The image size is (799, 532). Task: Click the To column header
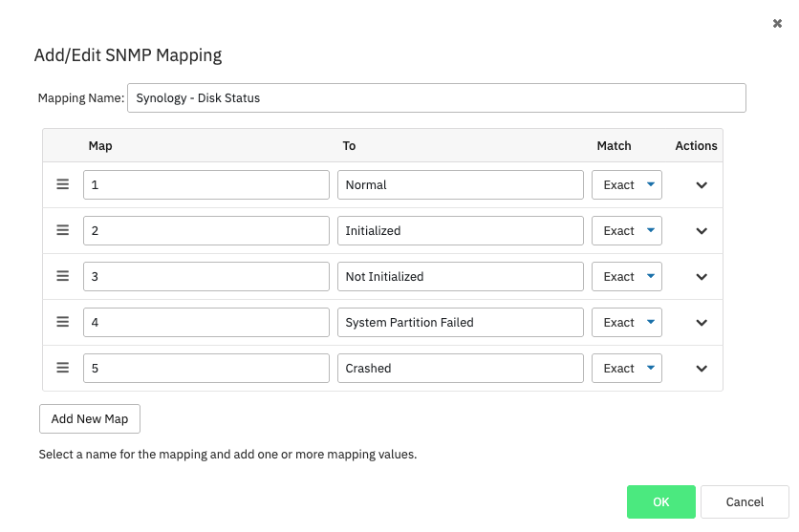pos(349,146)
